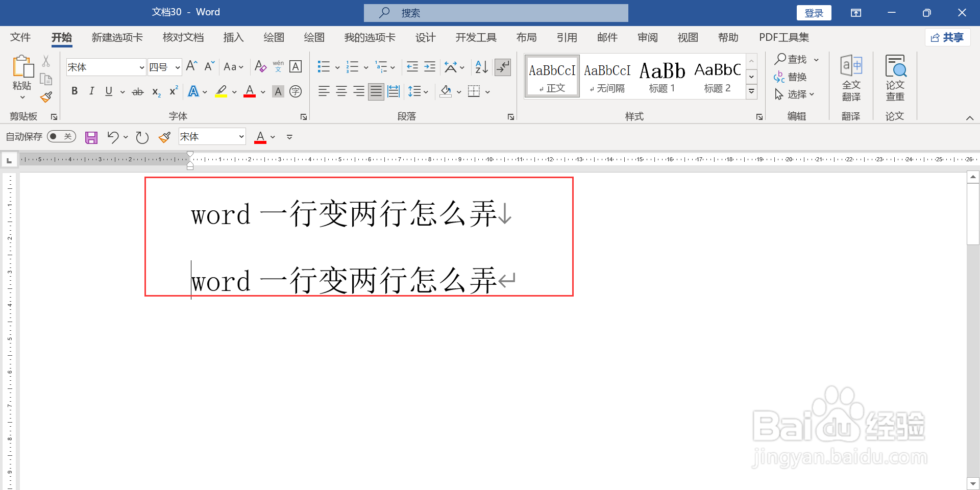Apply yellow text highlight color
The height and width of the screenshot is (490, 980).
point(221,91)
